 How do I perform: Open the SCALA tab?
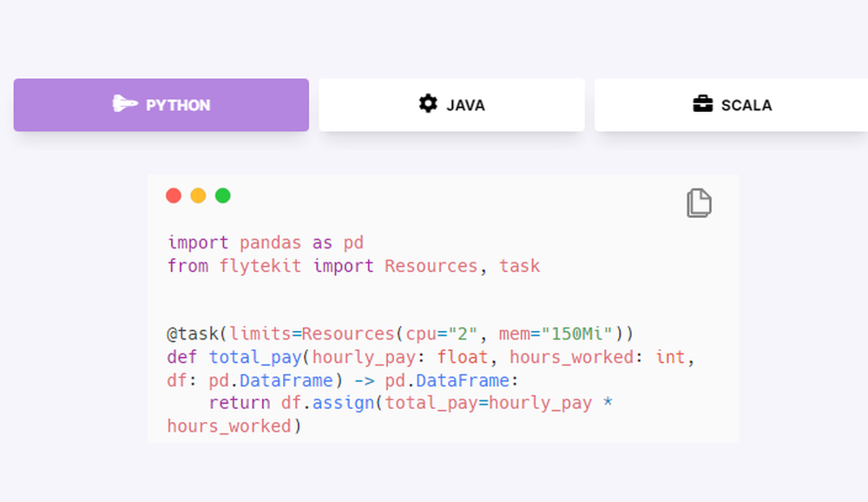pos(731,105)
